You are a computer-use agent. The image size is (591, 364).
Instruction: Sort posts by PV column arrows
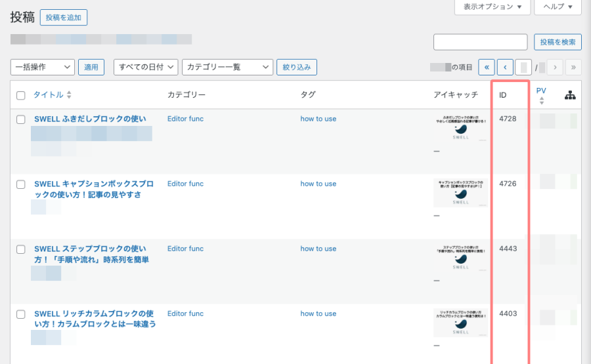[x=542, y=101]
